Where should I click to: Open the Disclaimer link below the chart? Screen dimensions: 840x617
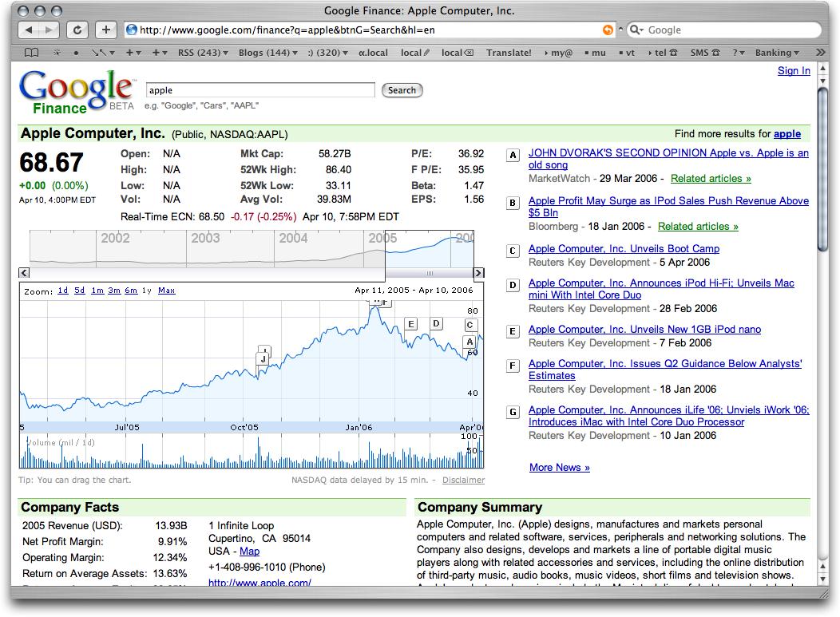point(463,480)
